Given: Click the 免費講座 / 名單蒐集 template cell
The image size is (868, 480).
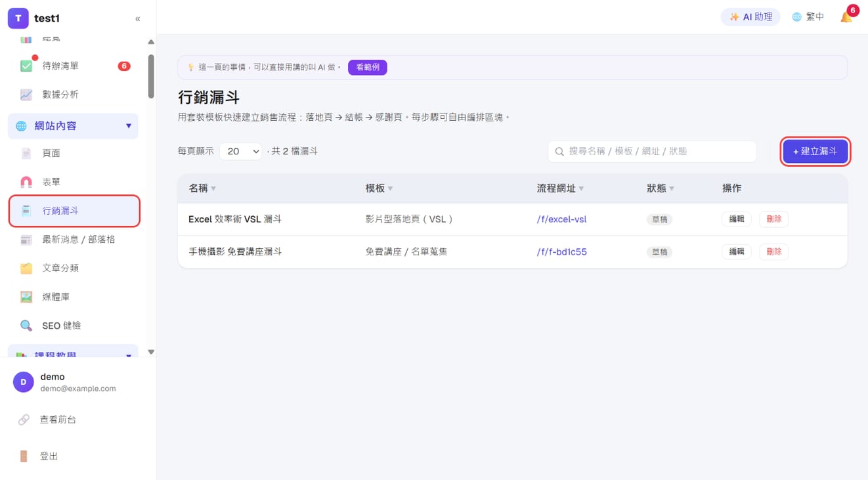Looking at the screenshot, I should point(406,251).
